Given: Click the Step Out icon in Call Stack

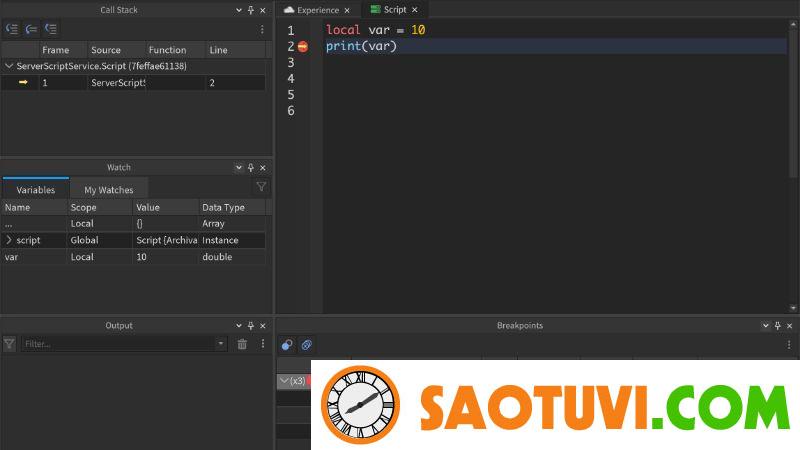Looking at the screenshot, I should click(51, 29).
